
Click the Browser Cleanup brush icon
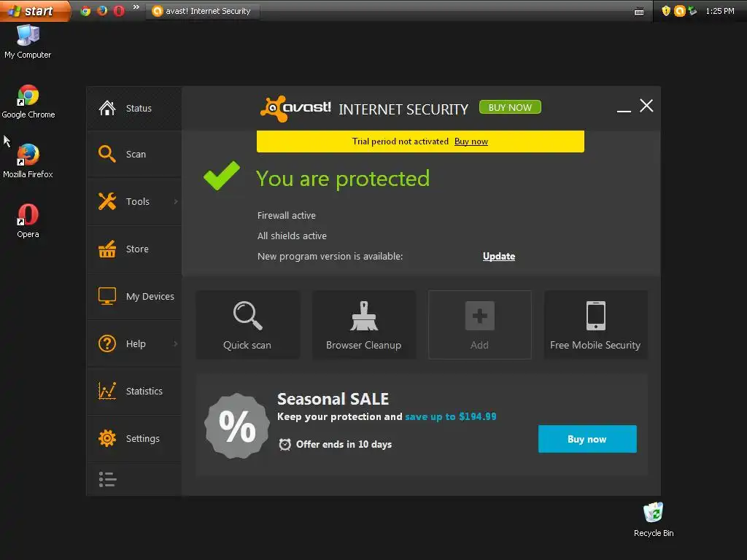(364, 315)
